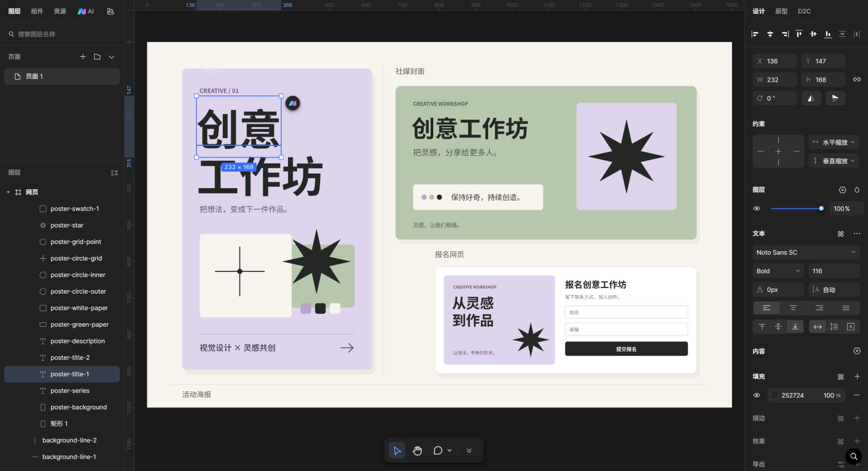Click the align top icon
The width and height of the screenshot is (868, 471).
point(799,34)
